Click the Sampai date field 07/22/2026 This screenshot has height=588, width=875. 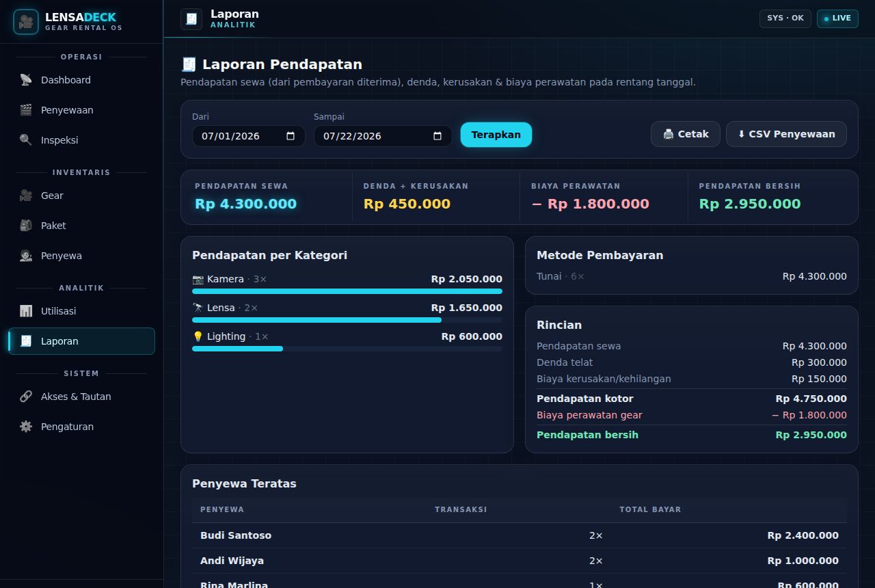383,136
